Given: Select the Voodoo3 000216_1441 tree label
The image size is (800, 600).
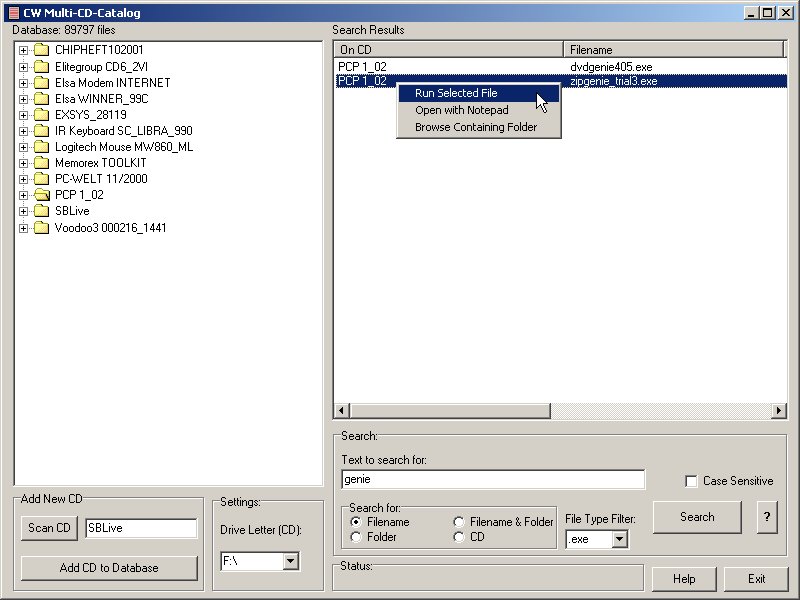Looking at the screenshot, I should [x=110, y=228].
